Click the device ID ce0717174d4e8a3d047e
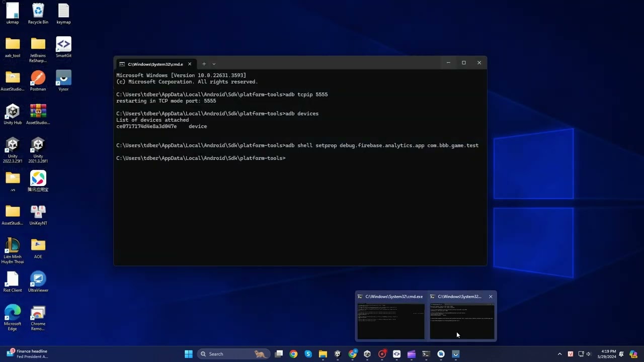The width and height of the screenshot is (644, 362). (146, 126)
